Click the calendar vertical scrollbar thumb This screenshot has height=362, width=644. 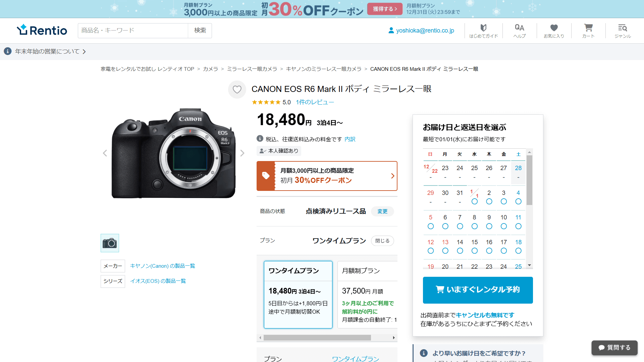(529, 180)
